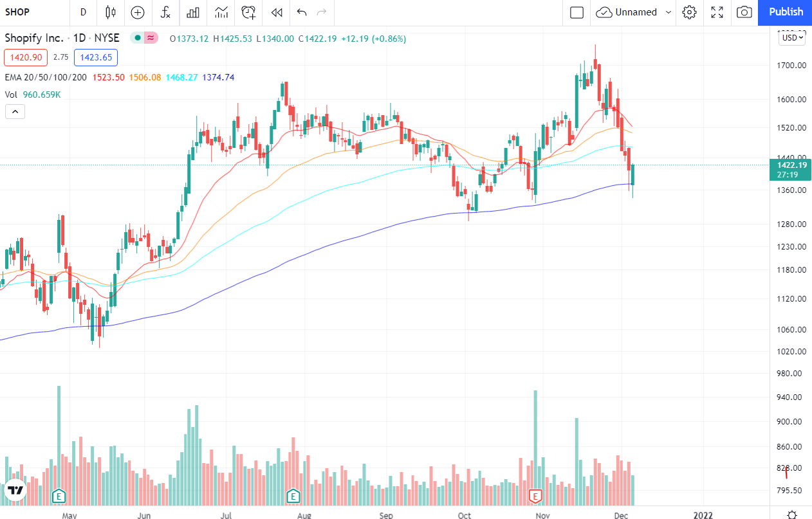This screenshot has height=519, width=812.
Task: Select the EMA 20/50/100/200 indicator label
Action: tap(46, 77)
